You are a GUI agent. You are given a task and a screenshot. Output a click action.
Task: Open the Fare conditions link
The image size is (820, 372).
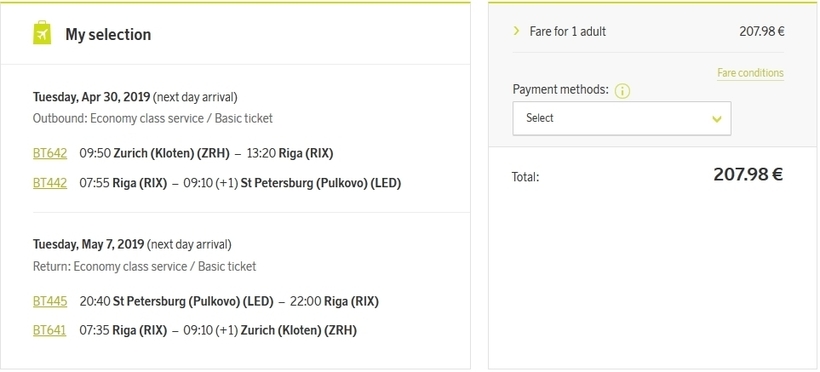pyautogui.click(x=750, y=73)
